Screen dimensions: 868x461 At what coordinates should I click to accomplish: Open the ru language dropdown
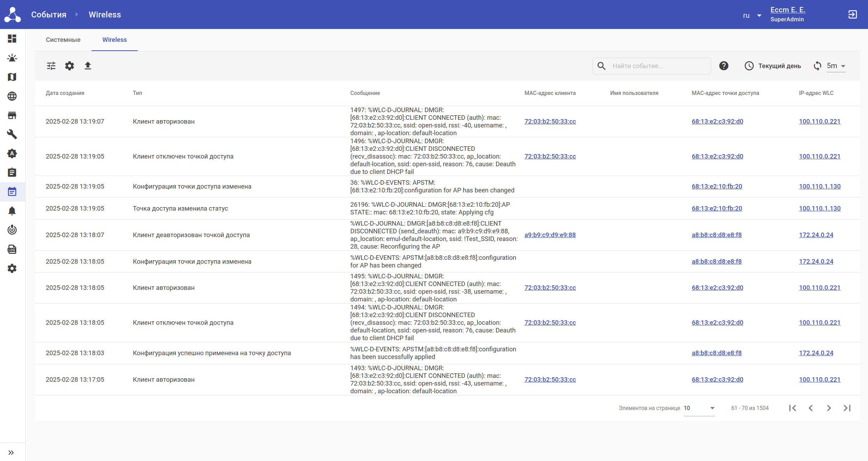pyautogui.click(x=752, y=15)
